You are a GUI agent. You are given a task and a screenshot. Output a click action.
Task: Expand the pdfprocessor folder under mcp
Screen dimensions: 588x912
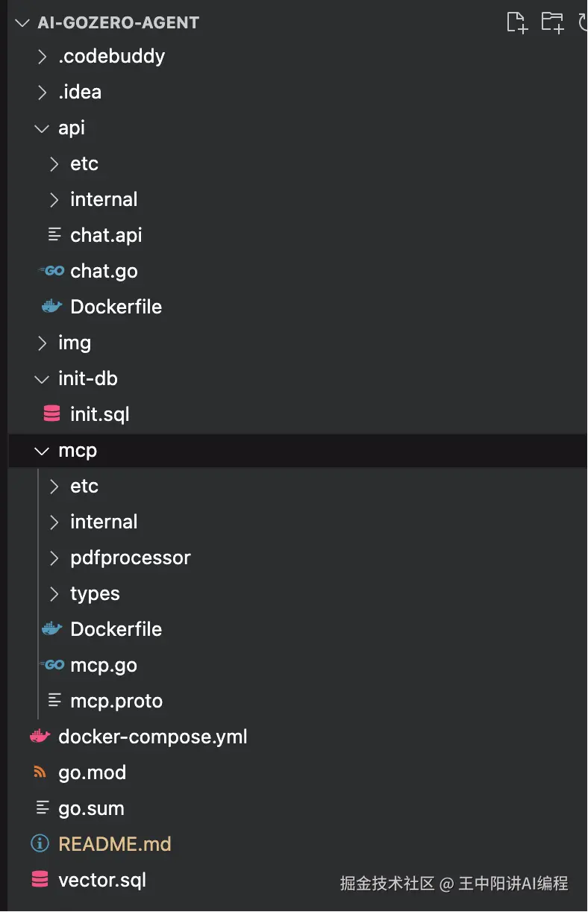coord(54,557)
